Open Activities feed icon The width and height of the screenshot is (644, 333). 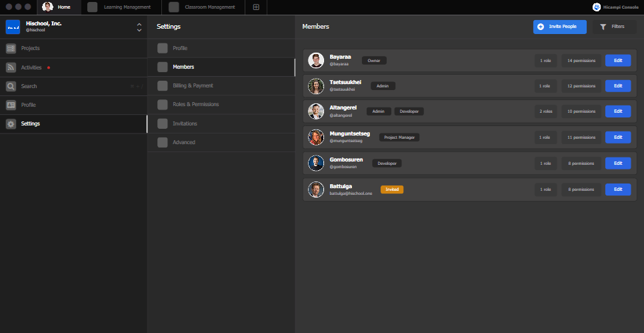[11, 67]
